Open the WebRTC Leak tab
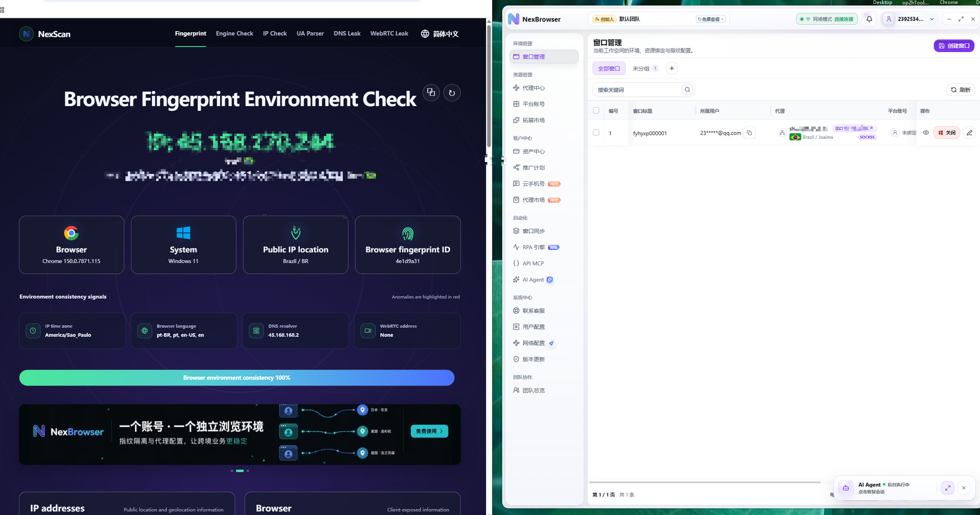This screenshot has height=515, width=980. click(x=389, y=34)
